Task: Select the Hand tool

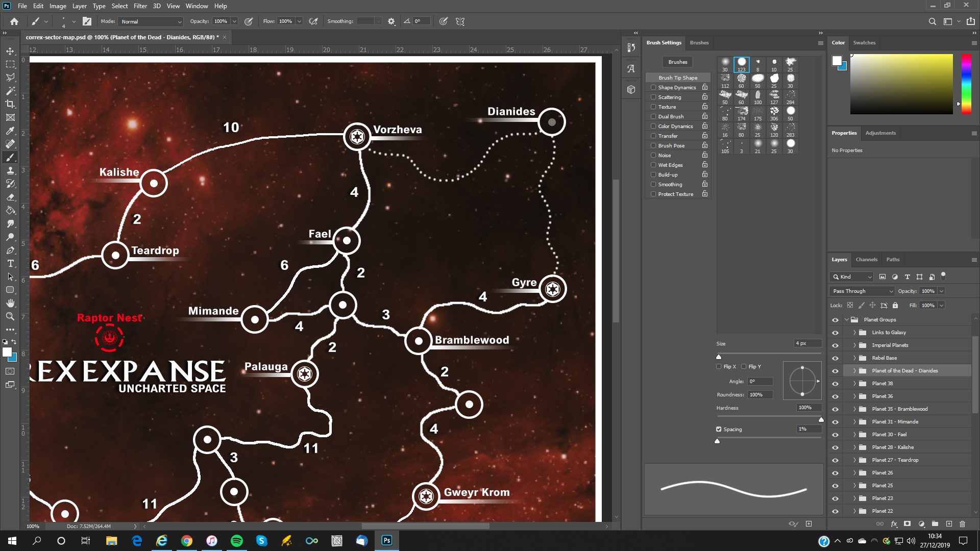Action: pos(10,303)
